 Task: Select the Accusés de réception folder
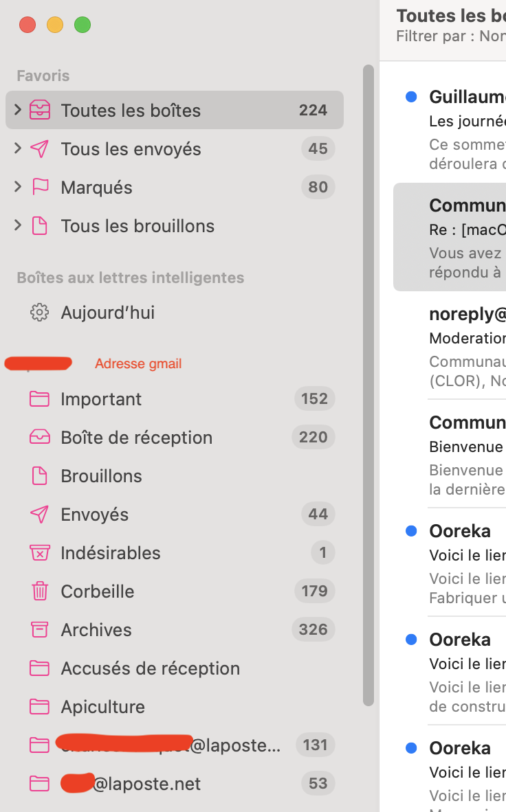(x=150, y=668)
